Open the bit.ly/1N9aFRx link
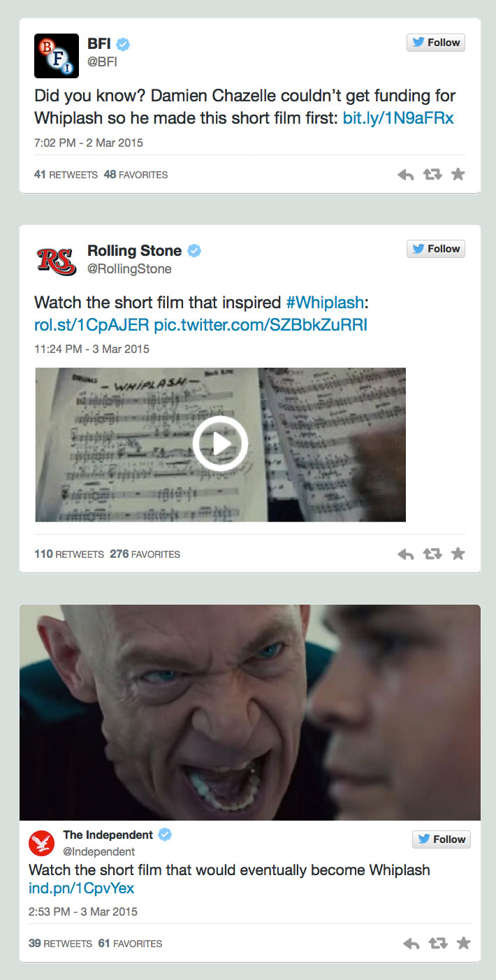Viewport: 496px width, 980px height. coord(398,118)
